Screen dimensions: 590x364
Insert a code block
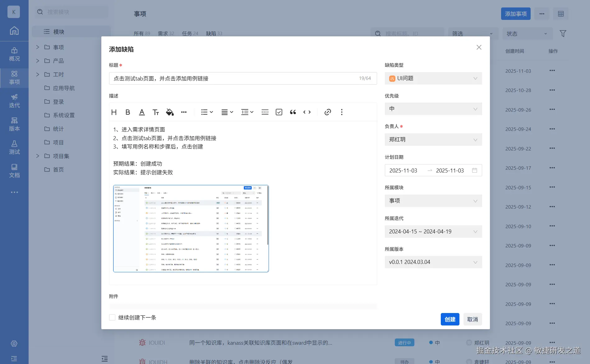[307, 112]
